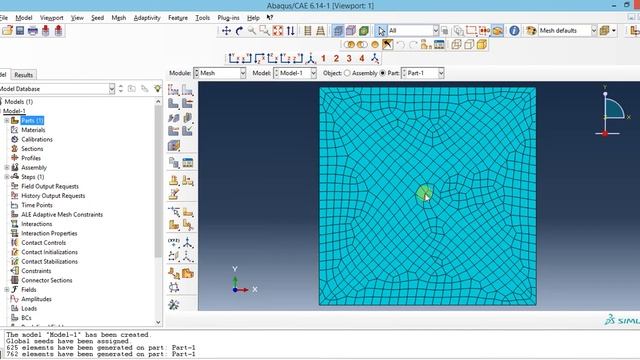
Task: Select the Box Zoom tool
Action: [x=264, y=31]
